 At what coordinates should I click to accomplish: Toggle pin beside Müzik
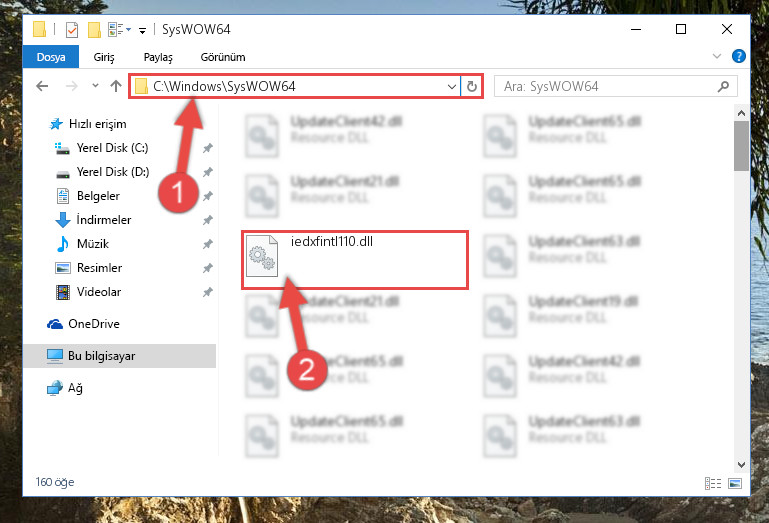(x=208, y=244)
